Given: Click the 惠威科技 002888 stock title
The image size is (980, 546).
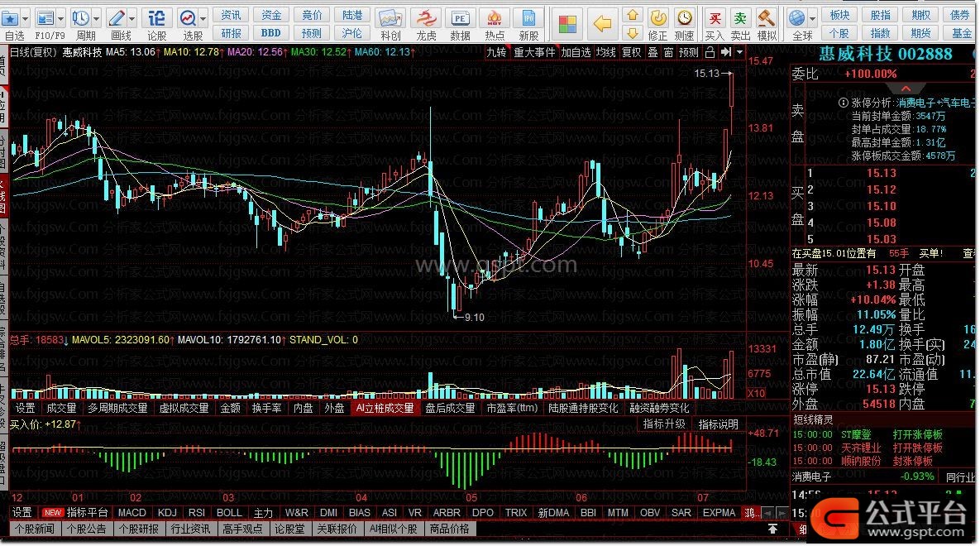Looking at the screenshot, I should (885, 54).
